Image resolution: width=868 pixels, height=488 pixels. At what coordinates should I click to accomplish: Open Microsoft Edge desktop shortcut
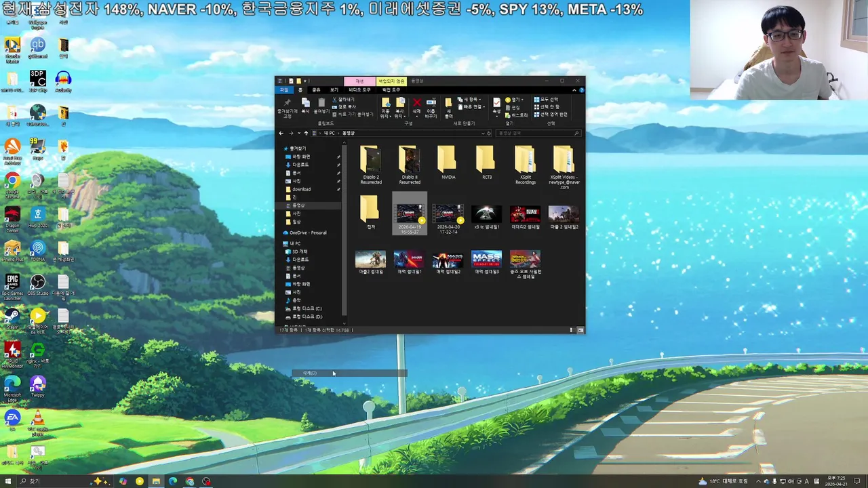tap(12, 388)
